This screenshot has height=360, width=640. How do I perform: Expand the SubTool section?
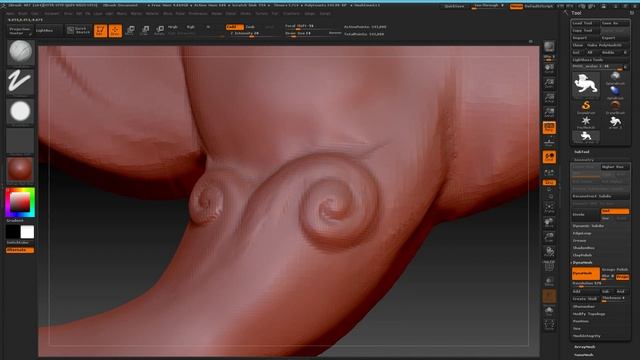582,152
